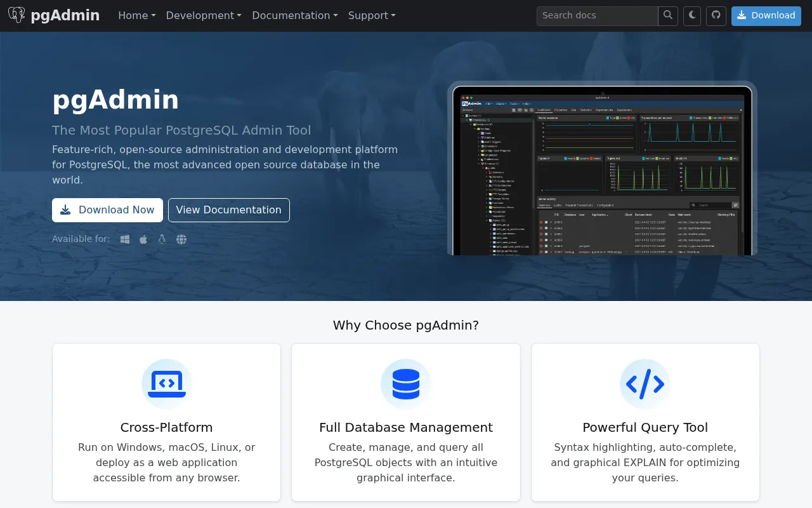The image size is (812, 508).
Task: Click the database stack icon
Action: click(x=406, y=384)
